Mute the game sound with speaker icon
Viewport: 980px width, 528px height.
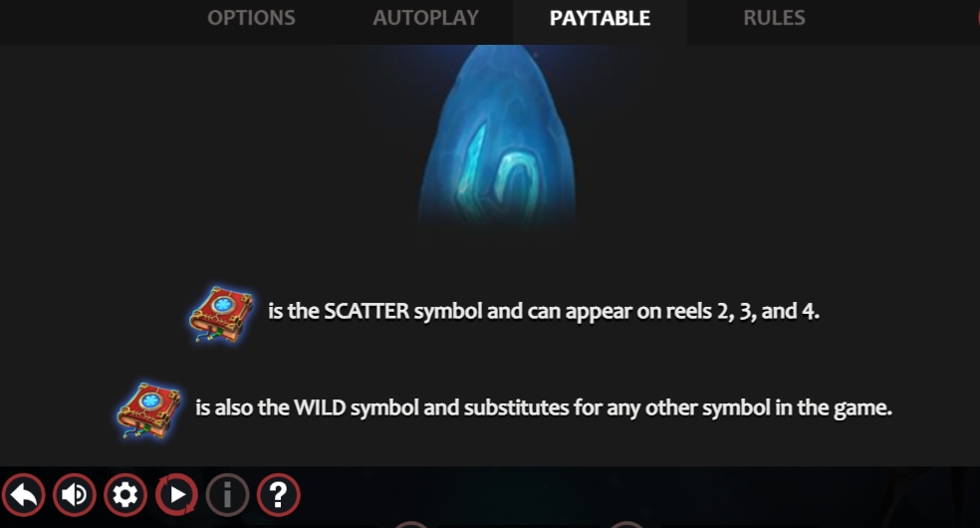pyautogui.click(x=75, y=495)
